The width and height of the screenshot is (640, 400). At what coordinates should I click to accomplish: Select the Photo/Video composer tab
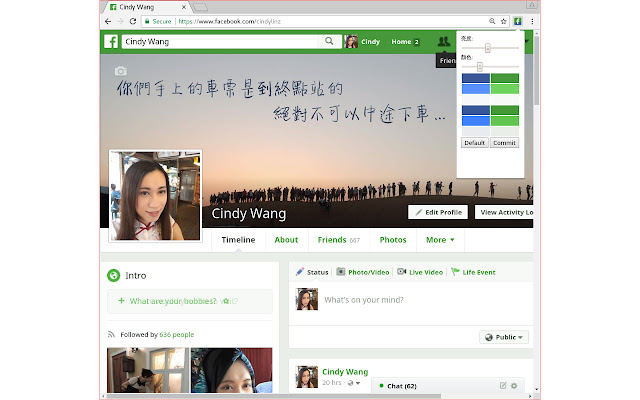(x=363, y=272)
